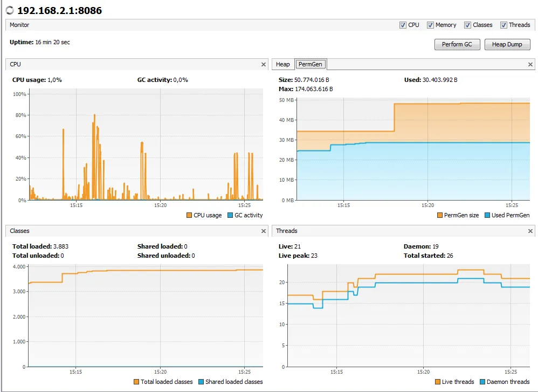538x392 pixels.
Task: Disable the Classes graph checkbox
Action: pos(467,25)
